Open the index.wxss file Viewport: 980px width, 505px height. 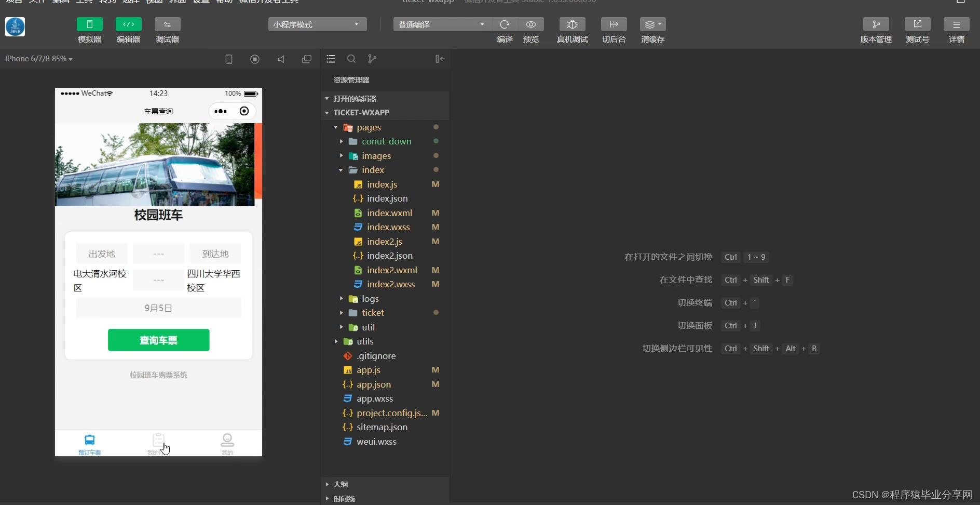pos(385,227)
